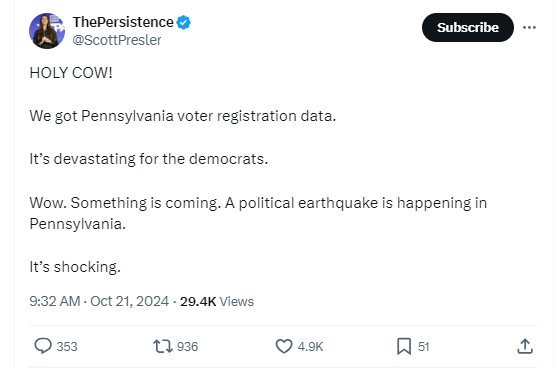Open the 9:32 AM Oct 21, 2024 timestamp
This screenshot has height=369, width=557.
99,301
